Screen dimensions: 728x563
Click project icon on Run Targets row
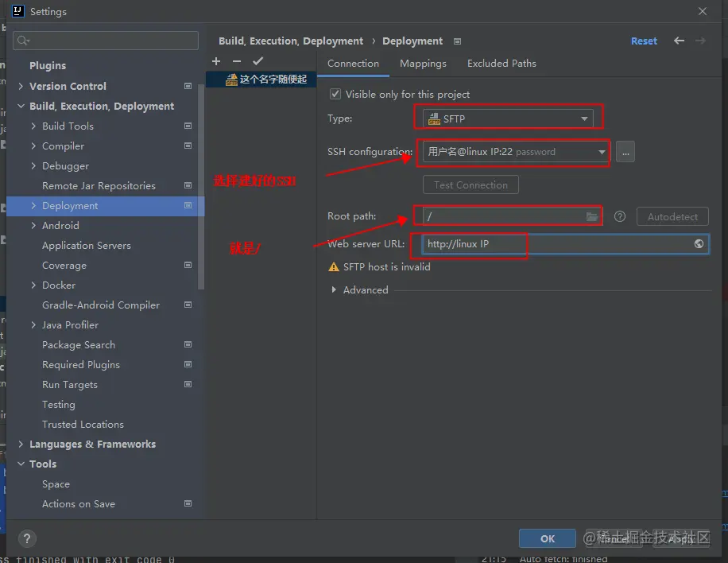pyautogui.click(x=188, y=384)
